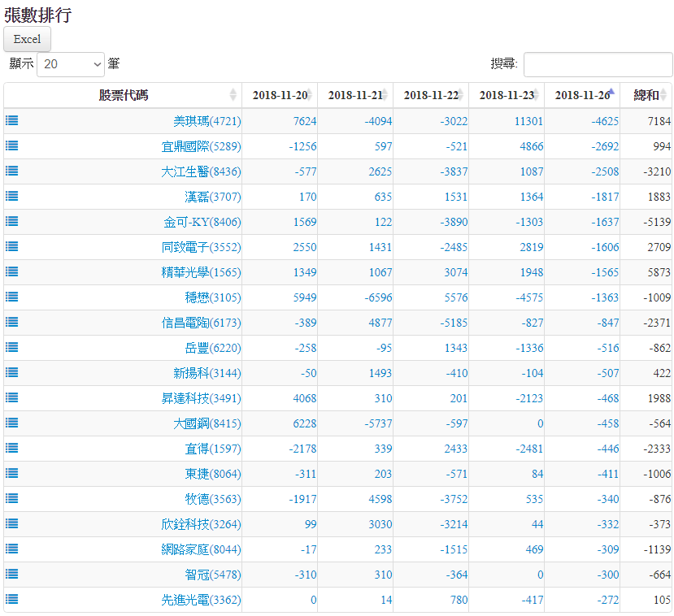
Task: Open the 精華光學(1565) stock link
Action: [201, 272]
